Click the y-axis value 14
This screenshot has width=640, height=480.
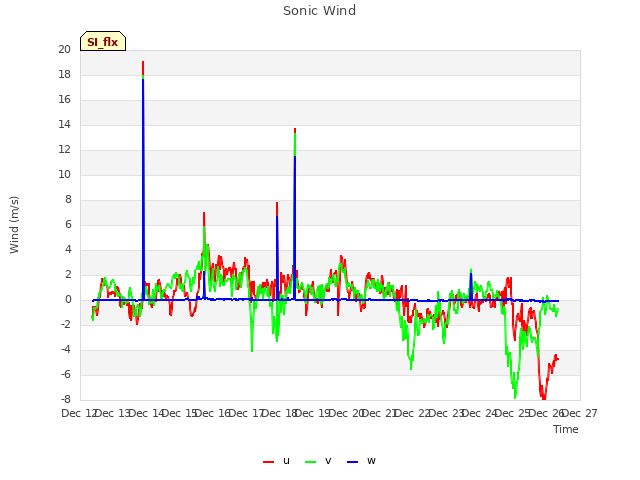pyautogui.click(x=64, y=124)
